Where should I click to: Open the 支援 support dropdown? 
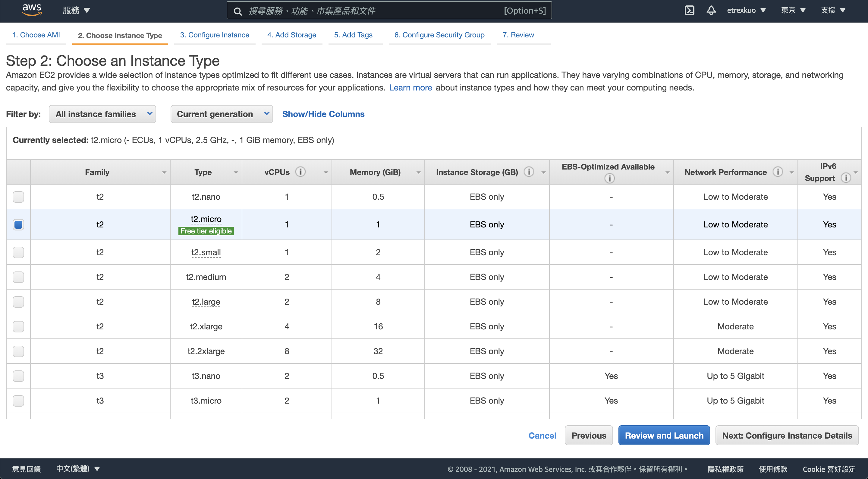click(833, 11)
